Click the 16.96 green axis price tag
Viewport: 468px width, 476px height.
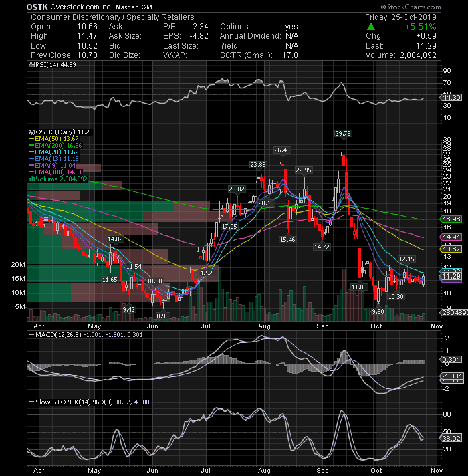point(451,219)
